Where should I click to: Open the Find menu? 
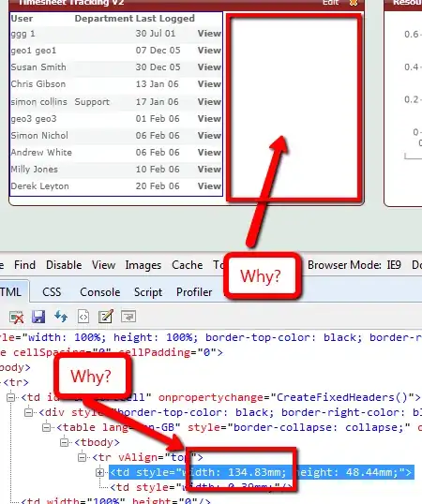pyautogui.click(x=24, y=265)
